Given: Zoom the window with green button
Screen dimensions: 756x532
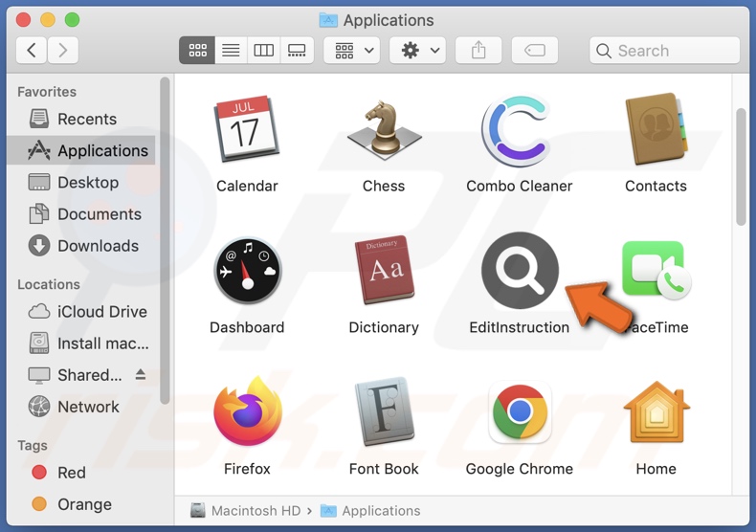Looking at the screenshot, I should coord(73,20).
